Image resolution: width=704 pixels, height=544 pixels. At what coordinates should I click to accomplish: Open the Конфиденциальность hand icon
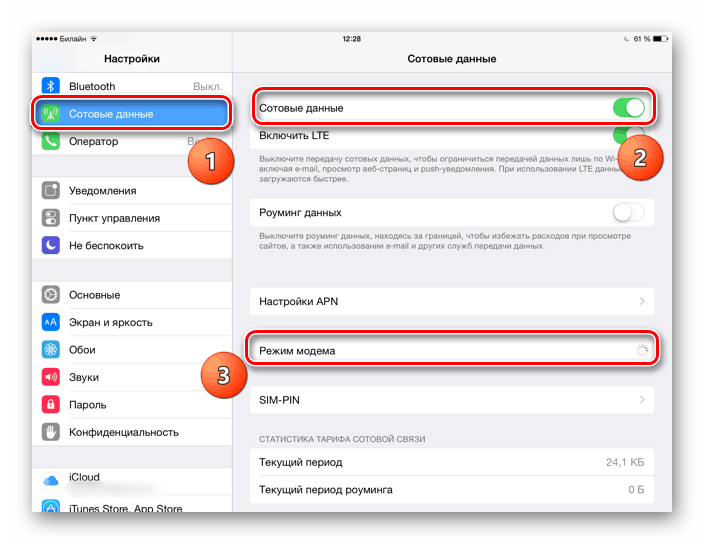click(51, 431)
